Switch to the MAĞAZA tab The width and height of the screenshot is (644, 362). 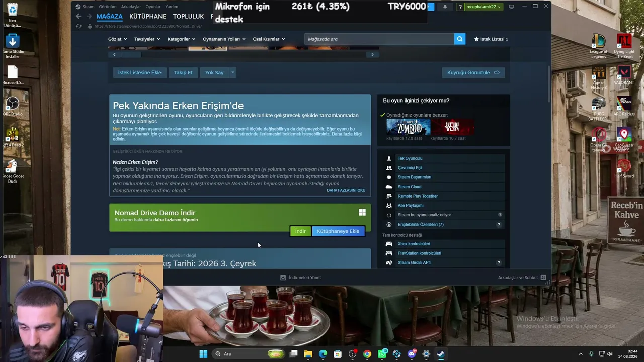[x=110, y=16]
